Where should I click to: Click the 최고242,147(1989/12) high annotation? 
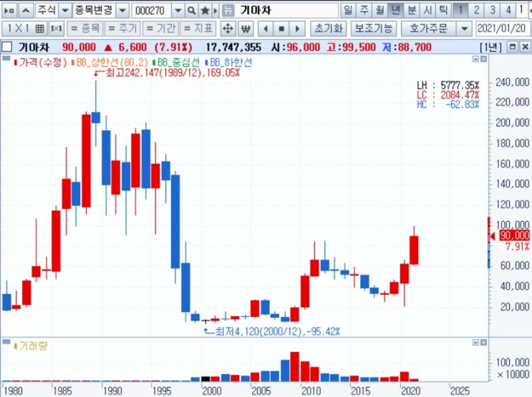tap(168, 73)
